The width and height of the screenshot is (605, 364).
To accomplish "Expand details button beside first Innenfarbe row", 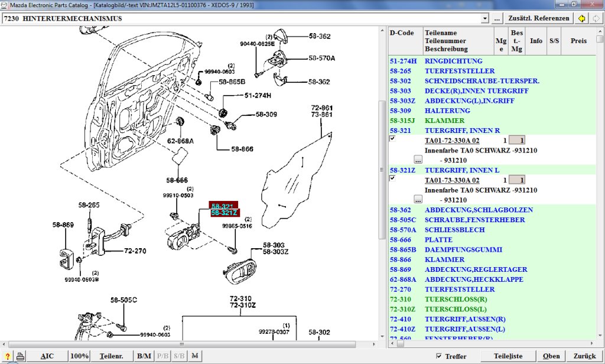I will (418, 160).
